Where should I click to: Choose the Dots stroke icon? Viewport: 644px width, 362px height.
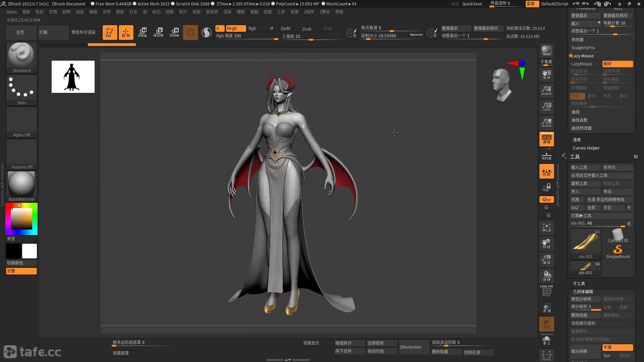21,89
